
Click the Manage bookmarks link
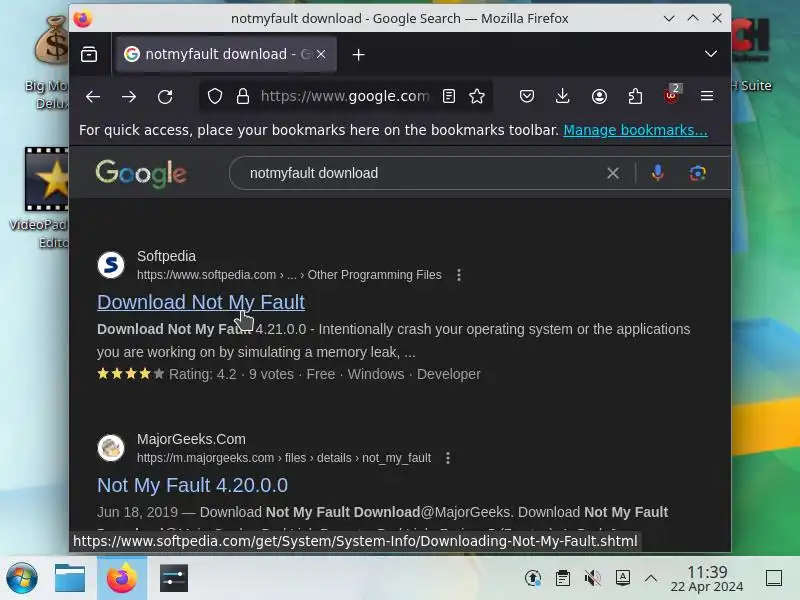click(635, 130)
